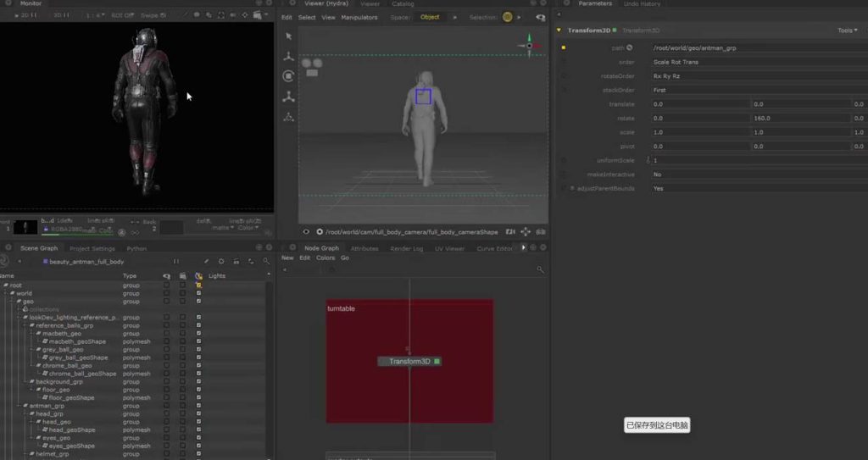The image size is (868, 460).
Task: Select the arrow selection tool in Viewer
Action: pos(288,36)
